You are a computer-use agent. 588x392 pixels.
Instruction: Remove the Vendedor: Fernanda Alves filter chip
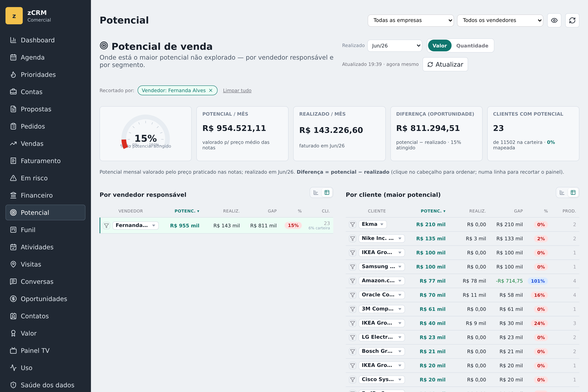pyautogui.click(x=211, y=90)
